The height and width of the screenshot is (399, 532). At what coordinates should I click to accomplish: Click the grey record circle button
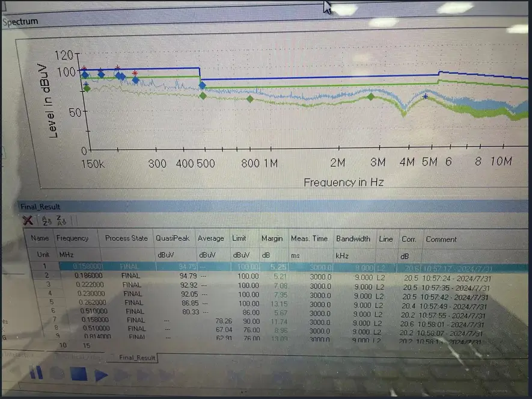(x=57, y=374)
